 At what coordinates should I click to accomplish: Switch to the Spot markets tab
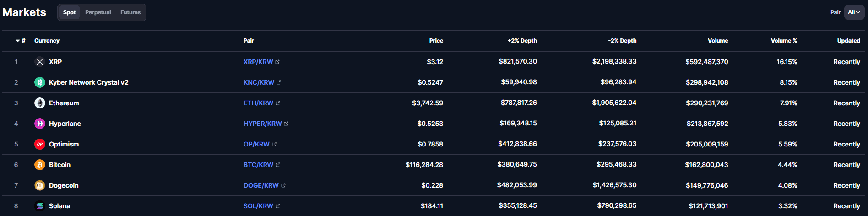coord(70,12)
